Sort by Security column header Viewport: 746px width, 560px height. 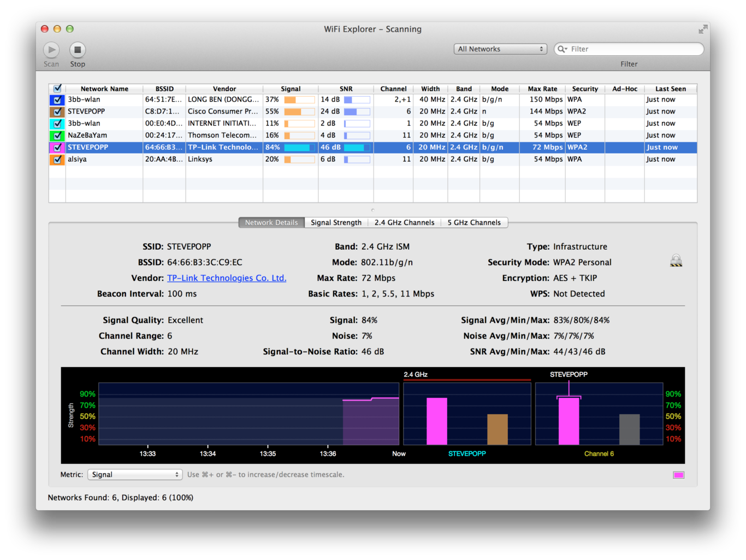pos(585,89)
